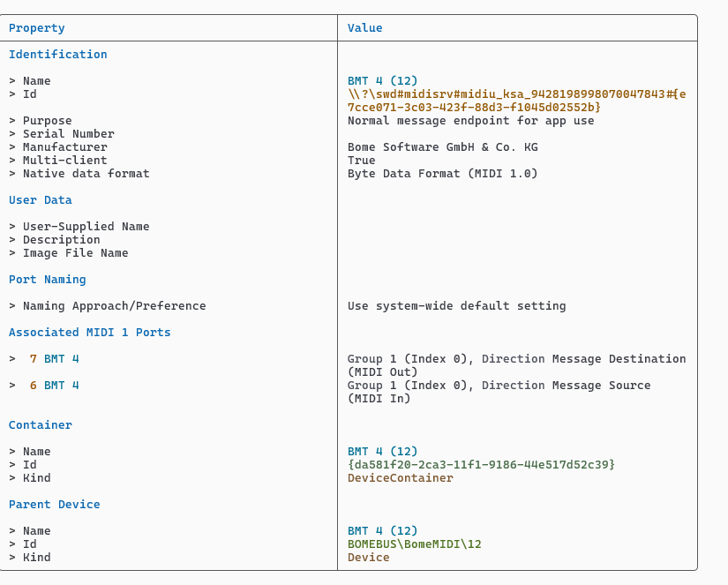This screenshot has width=728, height=585.
Task: Click the Associated MIDI 1 Ports heading
Action: click(x=89, y=333)
